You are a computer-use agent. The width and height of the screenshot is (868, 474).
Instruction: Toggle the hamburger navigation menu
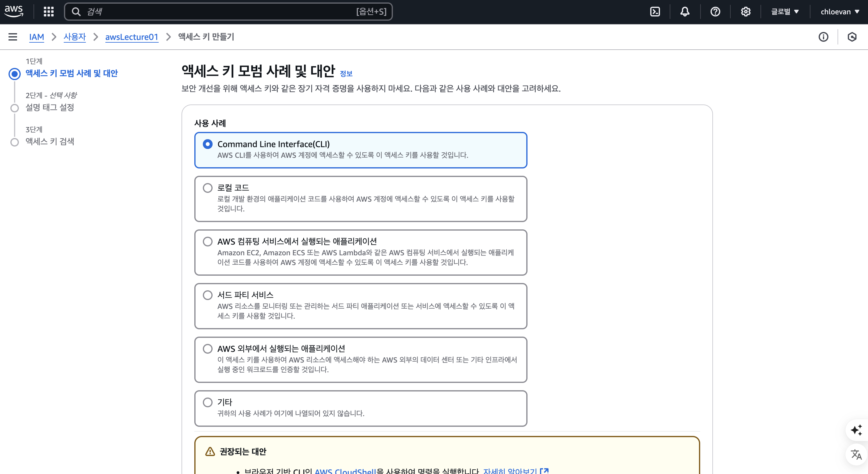coord(13,37)
